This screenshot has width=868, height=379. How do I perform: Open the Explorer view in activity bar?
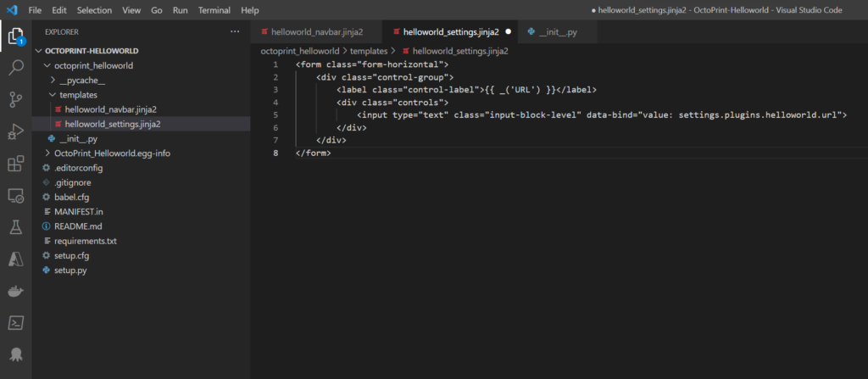[x=15, y=36]
